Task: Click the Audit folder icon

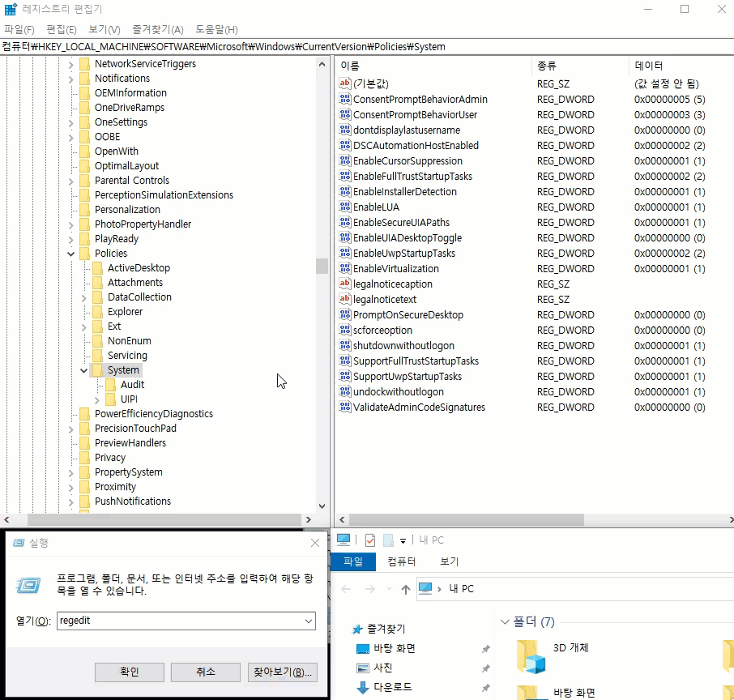Action: pyautogui.click(x=110, y=384)
